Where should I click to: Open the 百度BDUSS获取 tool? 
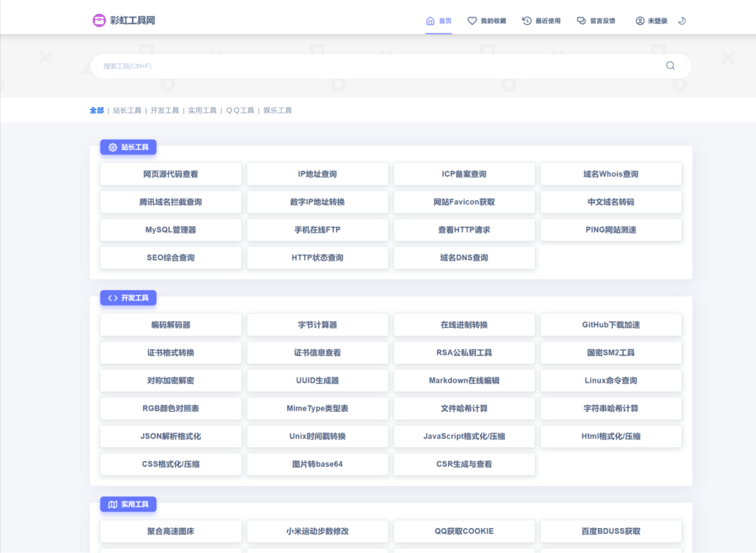click(x=611, y=531)
